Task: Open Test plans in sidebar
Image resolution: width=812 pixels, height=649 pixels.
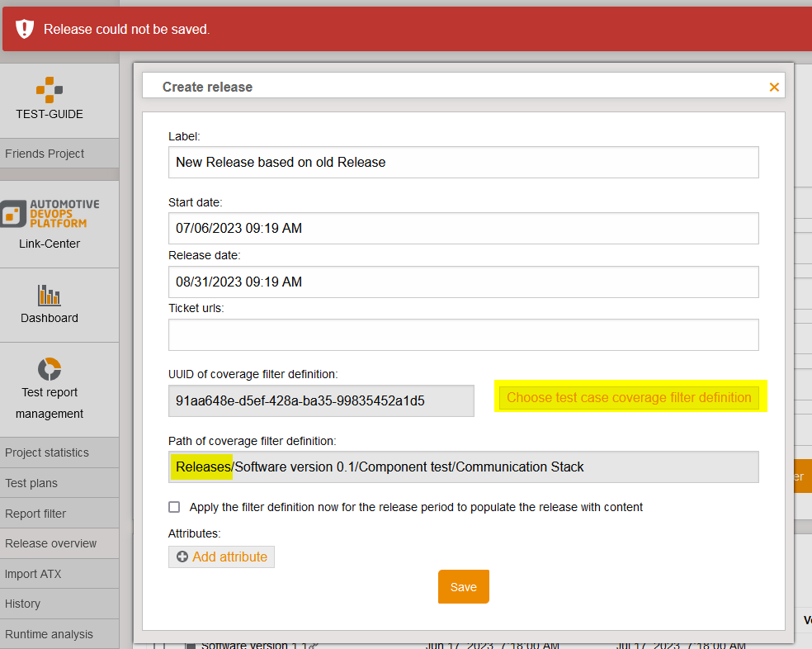Action: point(31,483)
